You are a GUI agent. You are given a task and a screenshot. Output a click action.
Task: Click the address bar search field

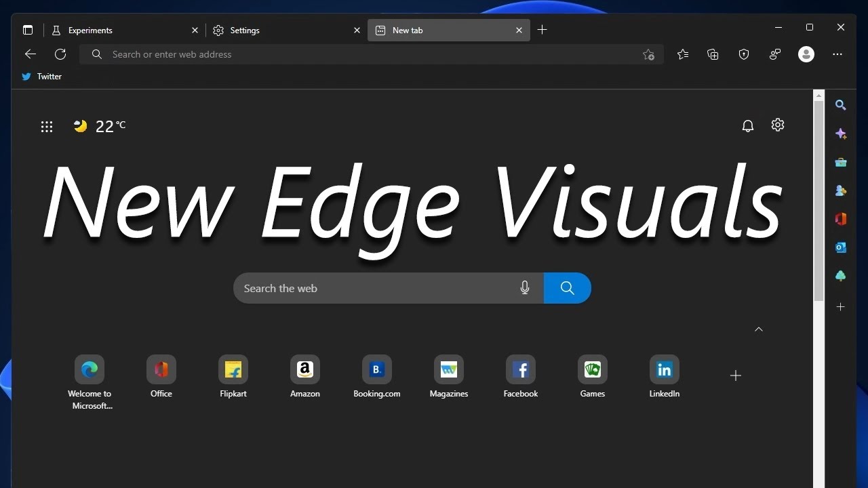point(373,54)
